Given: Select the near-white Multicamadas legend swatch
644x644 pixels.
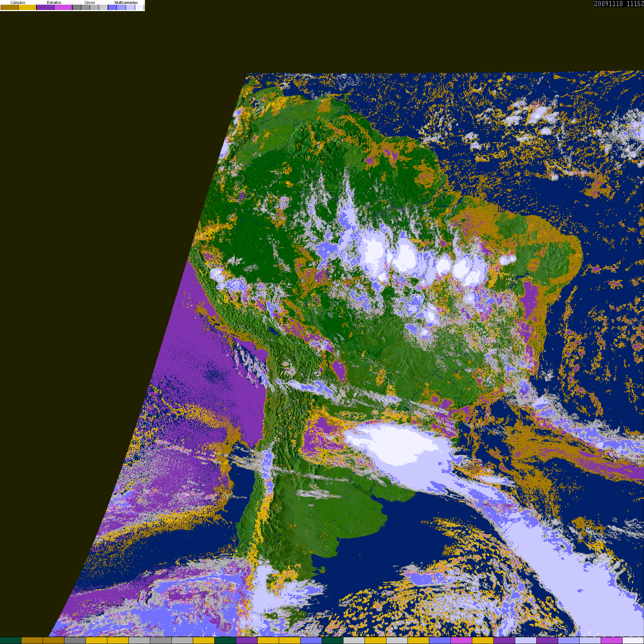Looking at the screenshot, I should coord(140,8).
